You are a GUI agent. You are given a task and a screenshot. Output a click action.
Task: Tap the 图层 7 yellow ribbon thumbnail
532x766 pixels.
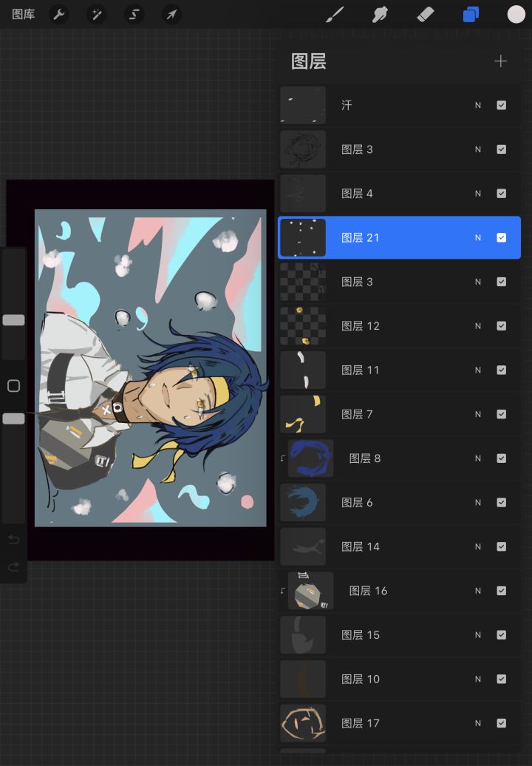coord(303,414)
